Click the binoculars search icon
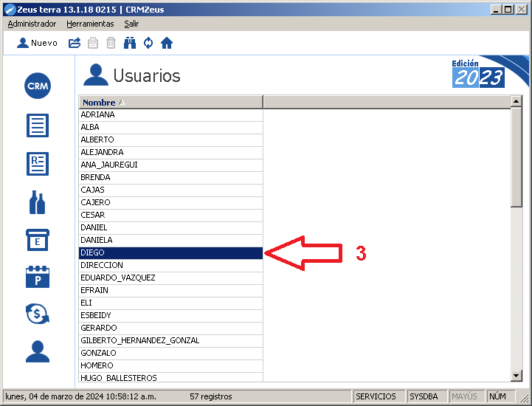The image size is (532, 406). point(130,43)
